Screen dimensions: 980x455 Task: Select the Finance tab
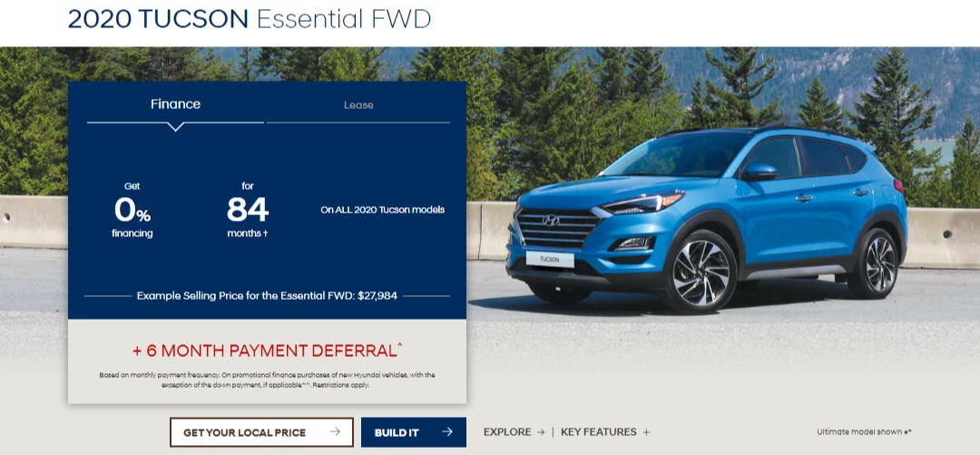176,104
